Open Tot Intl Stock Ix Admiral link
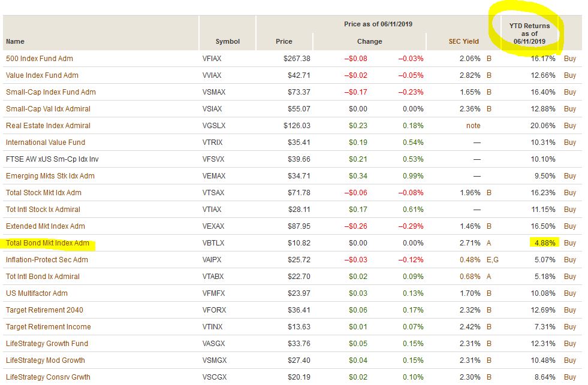The image size is (588, 385). pyautogui.click(x=43, y=210)
